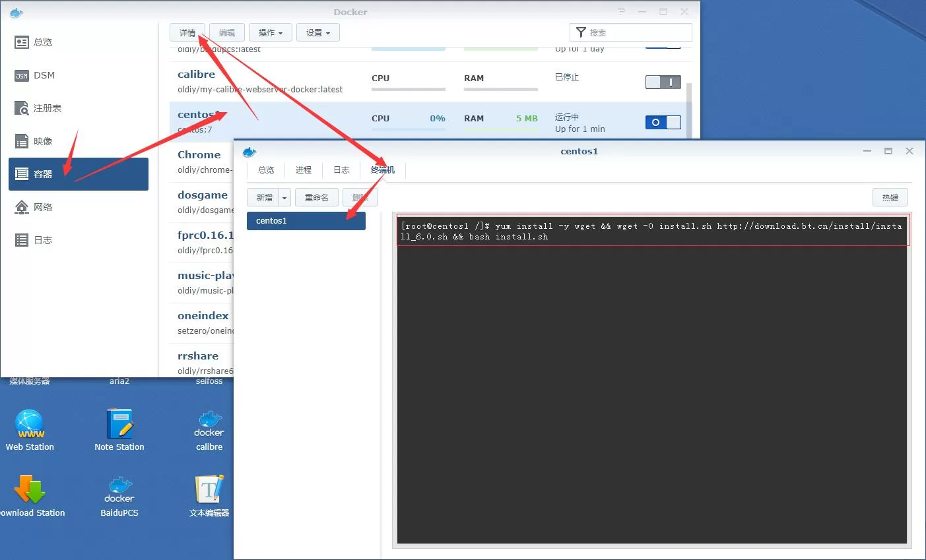Maximize the centos1 detail window

point(888,151)
